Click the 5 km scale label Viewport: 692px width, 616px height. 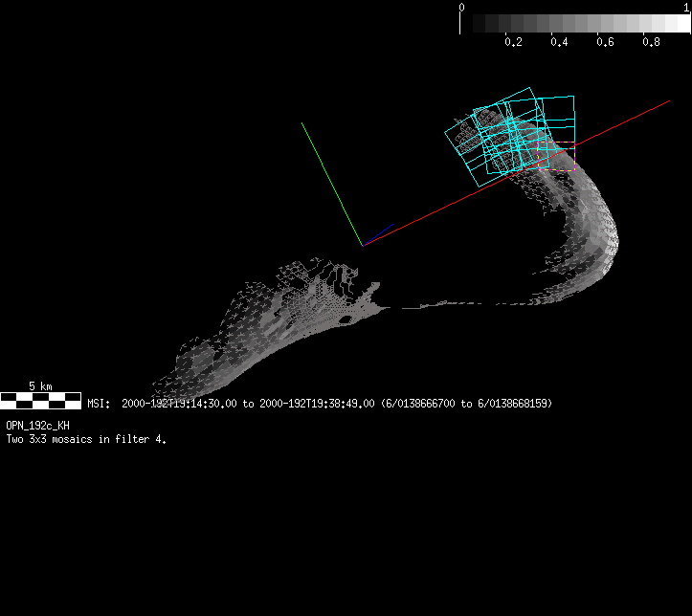pyautogui.click(x=40, y=386)
